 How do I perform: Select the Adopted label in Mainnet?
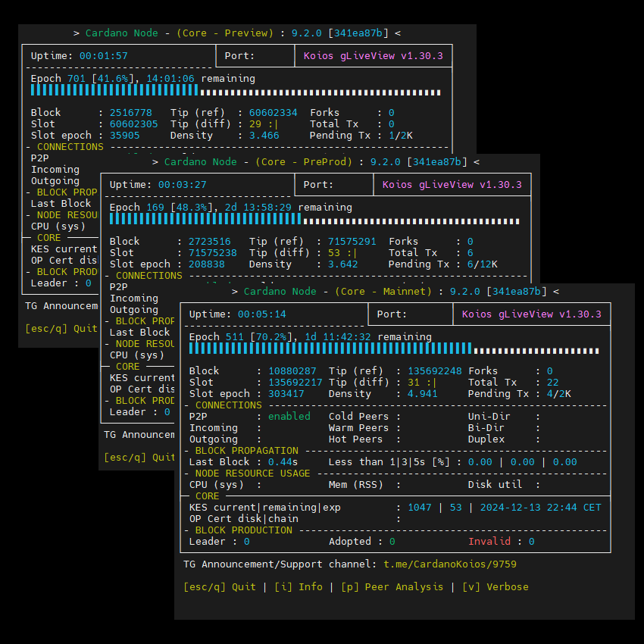(x=350, y=541)
